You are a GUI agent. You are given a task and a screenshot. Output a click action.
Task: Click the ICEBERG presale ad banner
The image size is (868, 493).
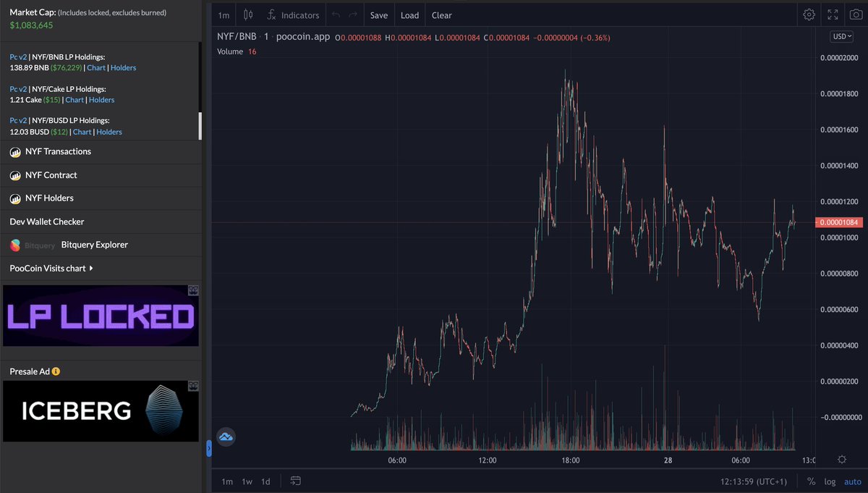pyautogui.click(x=101, y=410)
